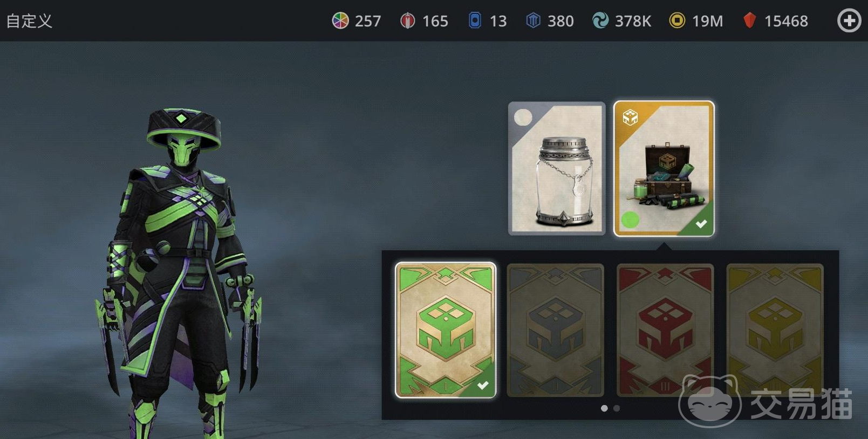Viewport: 868px width, 439px height.
Task: Pick the red emblem skin card
Action: pyautogui.click(x=665, y=330)
